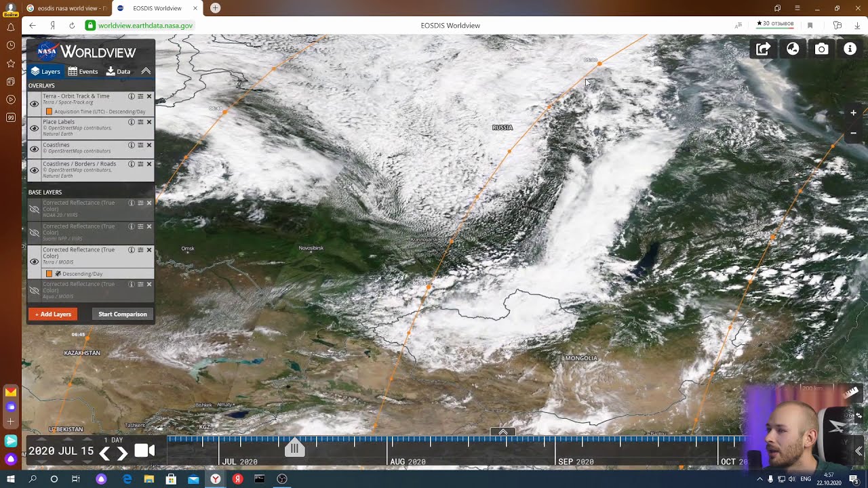
Task: Remove Coastlines / Borders / Roads layer
Action: [x=149, y=164]
